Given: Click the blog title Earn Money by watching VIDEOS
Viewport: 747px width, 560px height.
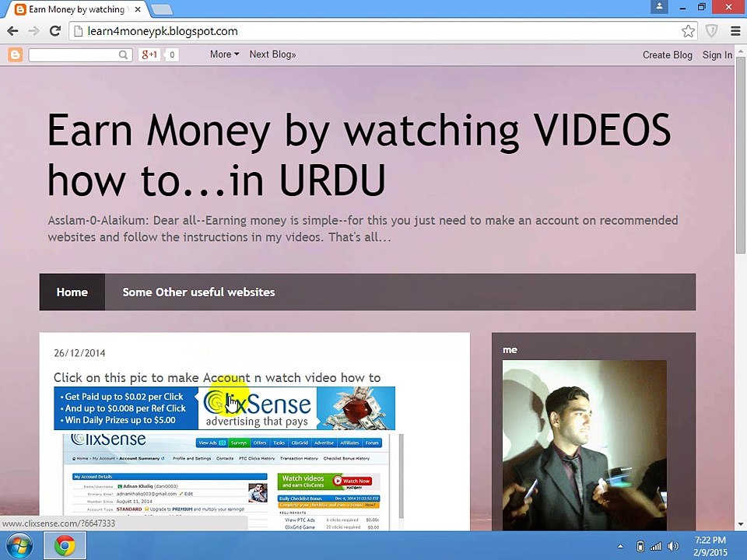Looking at the screenshot, I should point(359,155).
